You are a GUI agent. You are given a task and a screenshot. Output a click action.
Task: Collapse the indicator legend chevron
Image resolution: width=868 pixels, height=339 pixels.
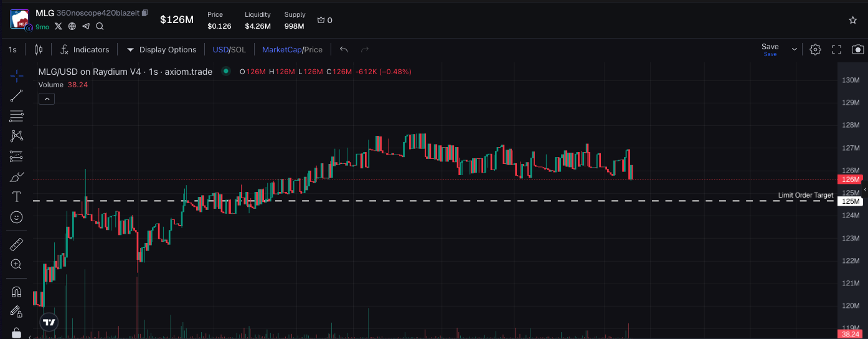click(x=46, y=98)
